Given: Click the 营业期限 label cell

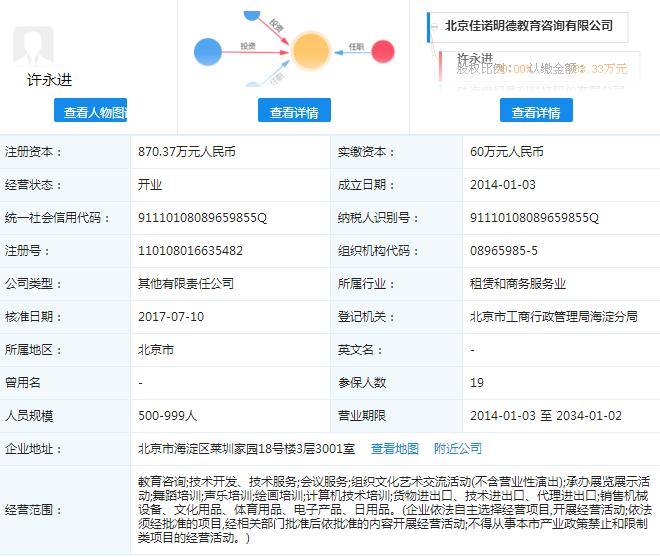Looking at the screenshot, I should 397,416.
